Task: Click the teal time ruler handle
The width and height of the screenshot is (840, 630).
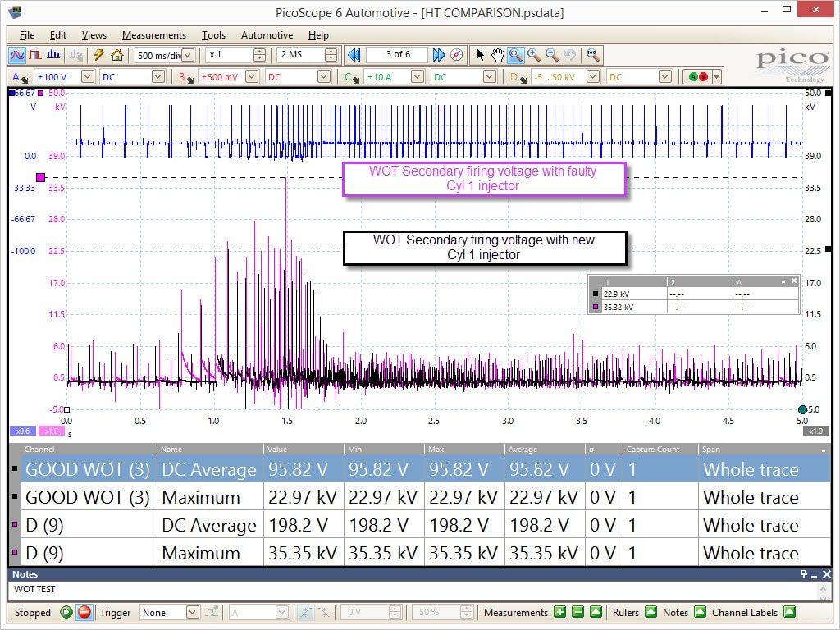Action: [x=802, y=410]
